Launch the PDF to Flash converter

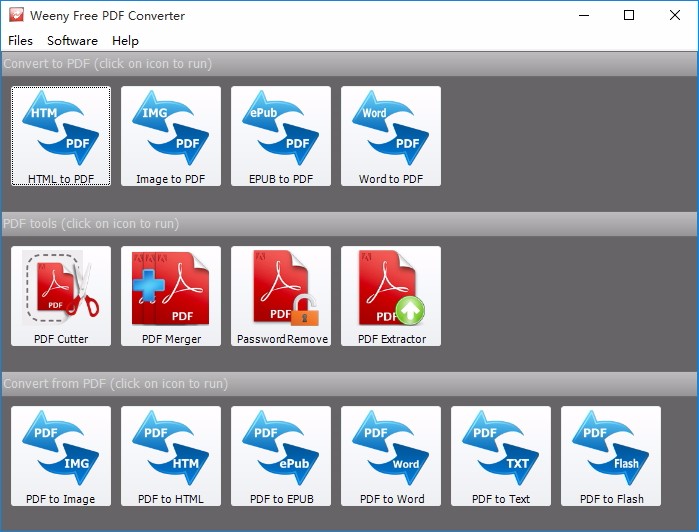click(x=611, y=456)
